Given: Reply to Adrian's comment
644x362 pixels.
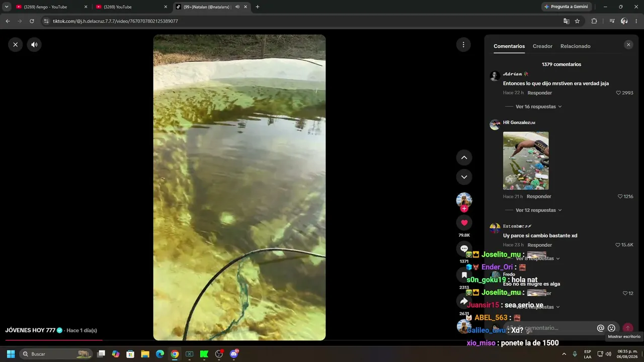Looking at the screenshot, I should pos(539,93).
